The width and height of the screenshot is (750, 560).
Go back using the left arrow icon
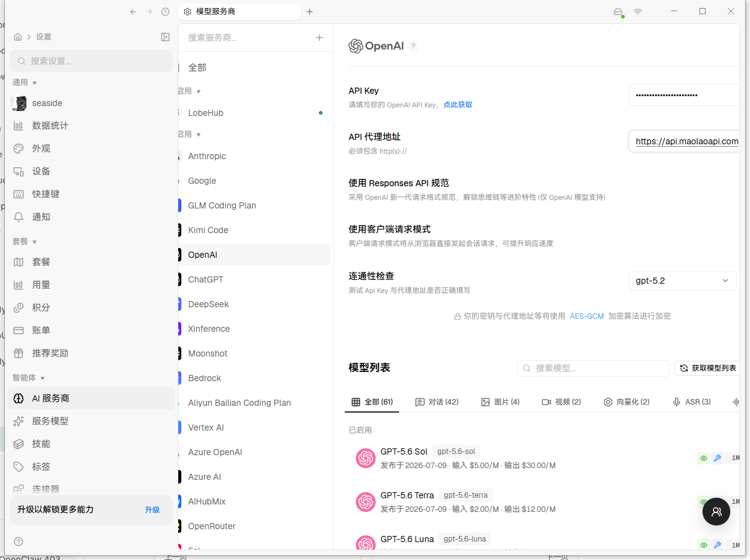pyautogui.click(x=133, y=12)
